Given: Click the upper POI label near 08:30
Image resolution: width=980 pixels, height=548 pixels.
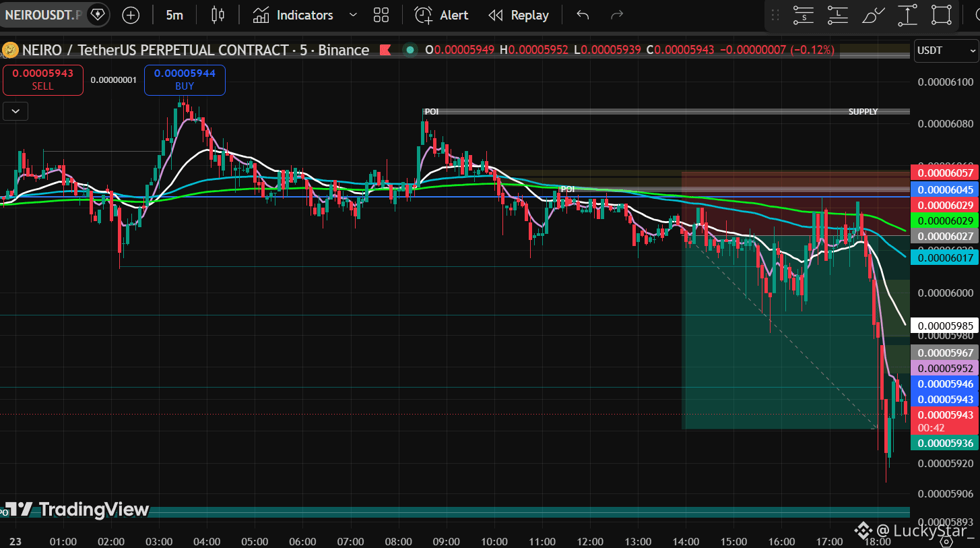Looking at the screenshot, I should click(432, 111).
